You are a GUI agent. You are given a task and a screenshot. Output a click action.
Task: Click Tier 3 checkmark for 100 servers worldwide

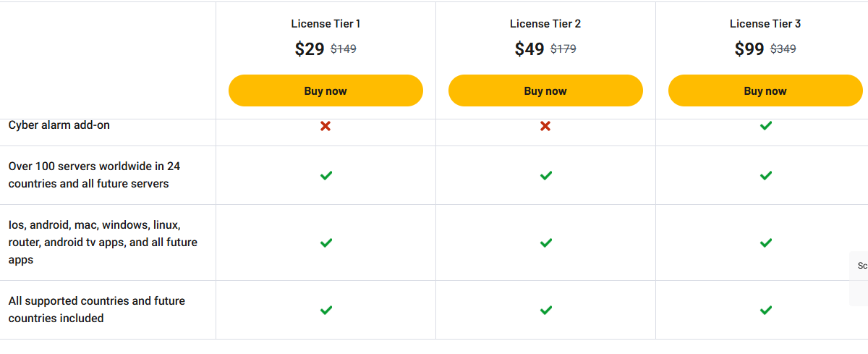click(766, 175)
